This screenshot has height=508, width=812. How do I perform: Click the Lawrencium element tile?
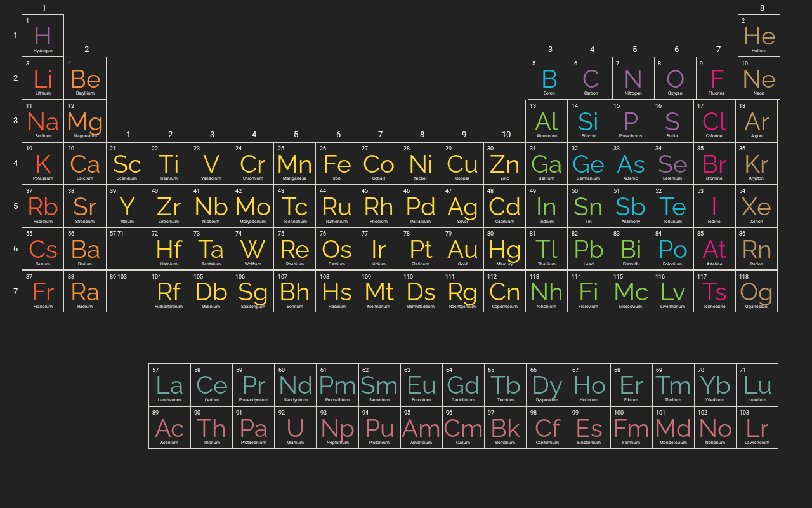[757, 428]
